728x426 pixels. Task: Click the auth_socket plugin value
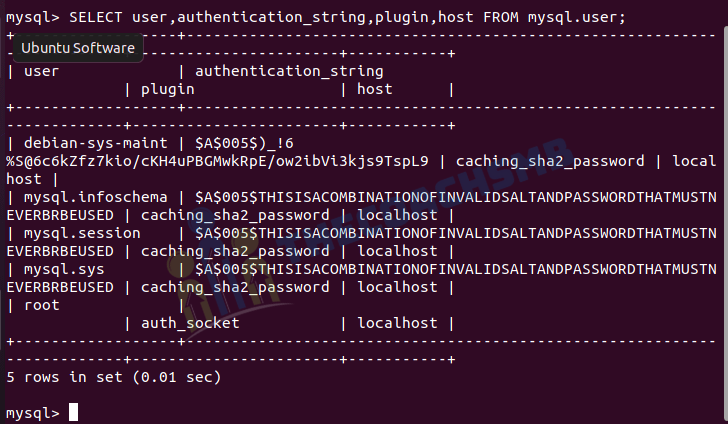coord(190,323)
